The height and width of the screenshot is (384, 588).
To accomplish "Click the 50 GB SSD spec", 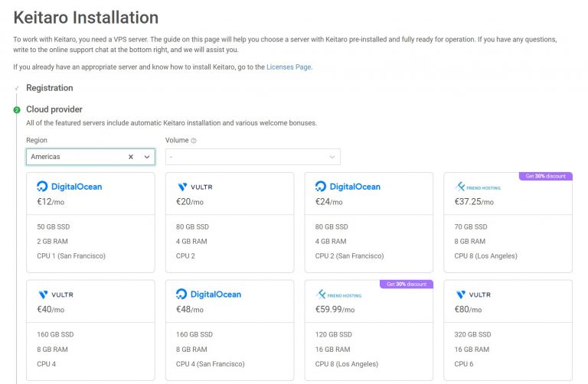I will click(x=54, y=227).
